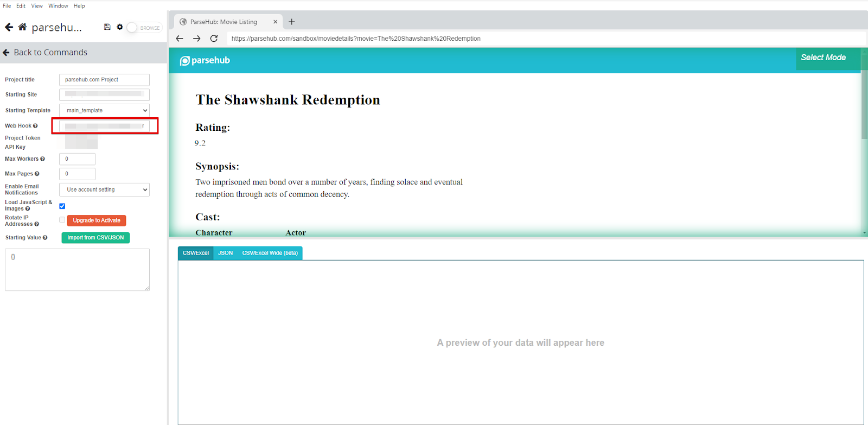Click Import from CSV/JSON button
Viewport: 868px width, 425px height.
pos(95,238)
